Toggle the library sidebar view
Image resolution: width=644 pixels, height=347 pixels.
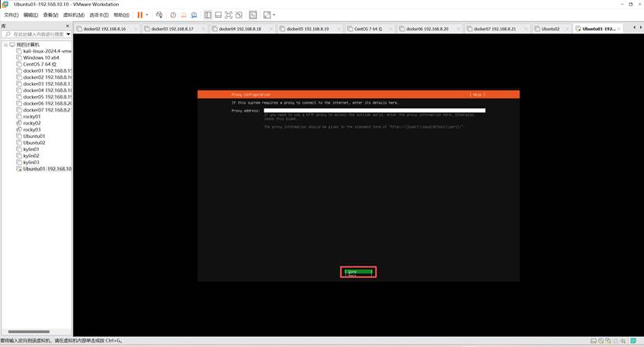[x=208, y=15]
